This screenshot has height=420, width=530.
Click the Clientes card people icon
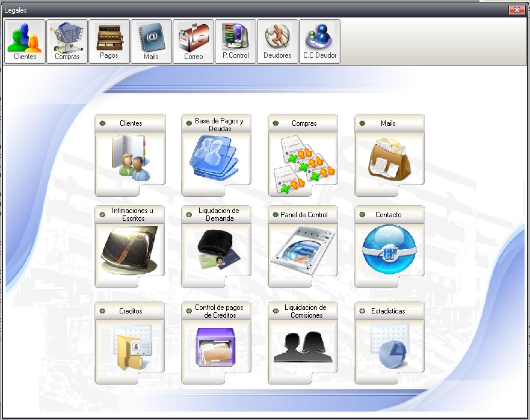point(131,158)
